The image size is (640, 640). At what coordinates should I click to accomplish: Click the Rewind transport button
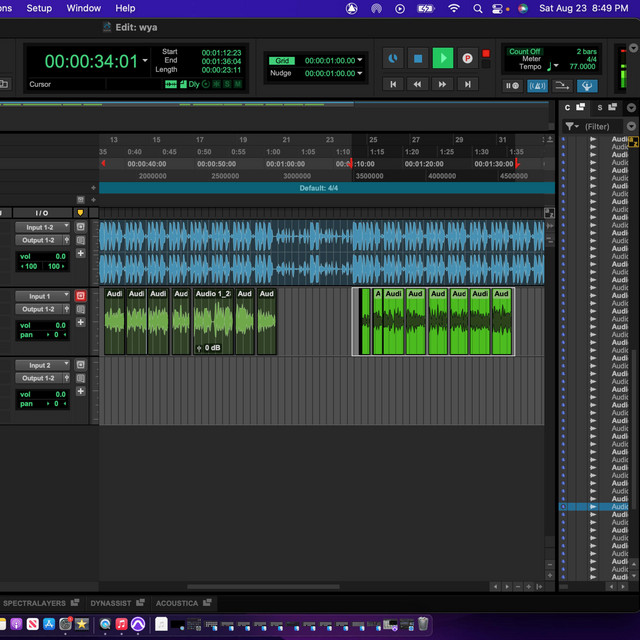pyautogui.click(x=418, y=85)
